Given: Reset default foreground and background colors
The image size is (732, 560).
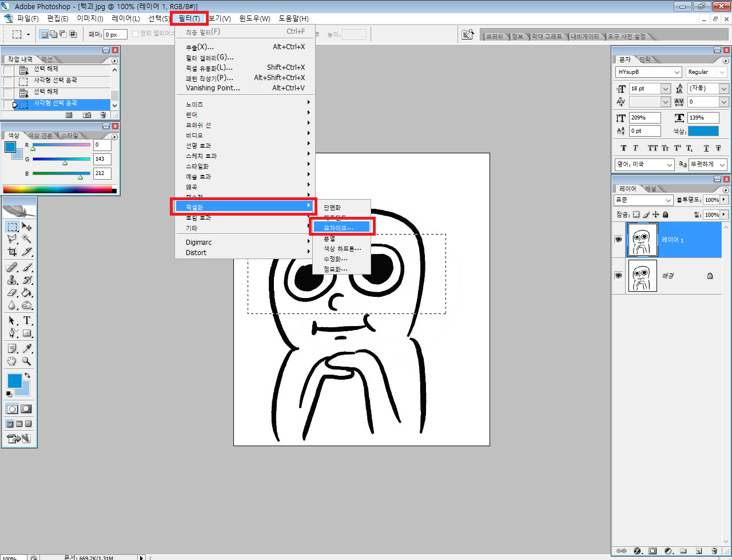Looking at the screenshot, I should (x=9, y=394).
